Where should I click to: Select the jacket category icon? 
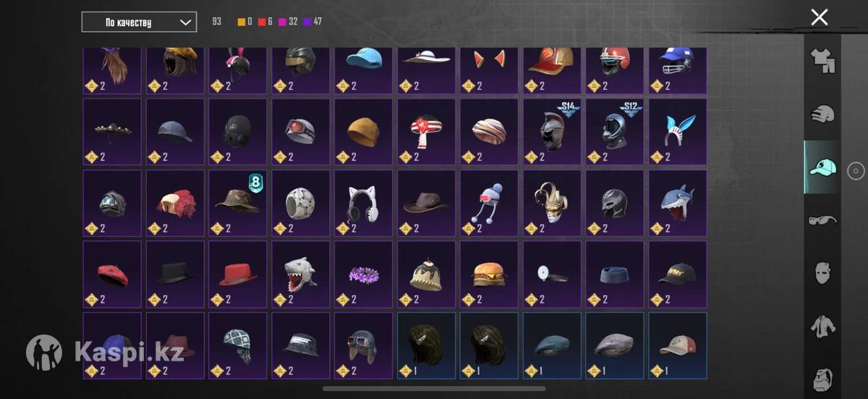click(822, 327)
